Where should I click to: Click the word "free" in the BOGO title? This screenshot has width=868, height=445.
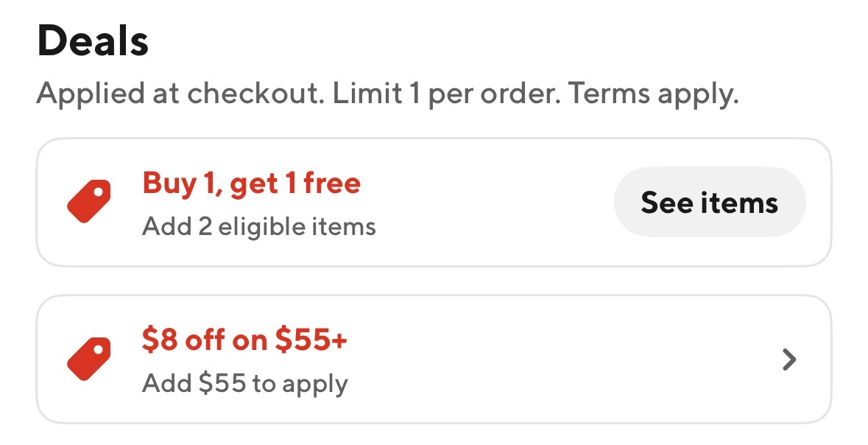coord(332,183)
